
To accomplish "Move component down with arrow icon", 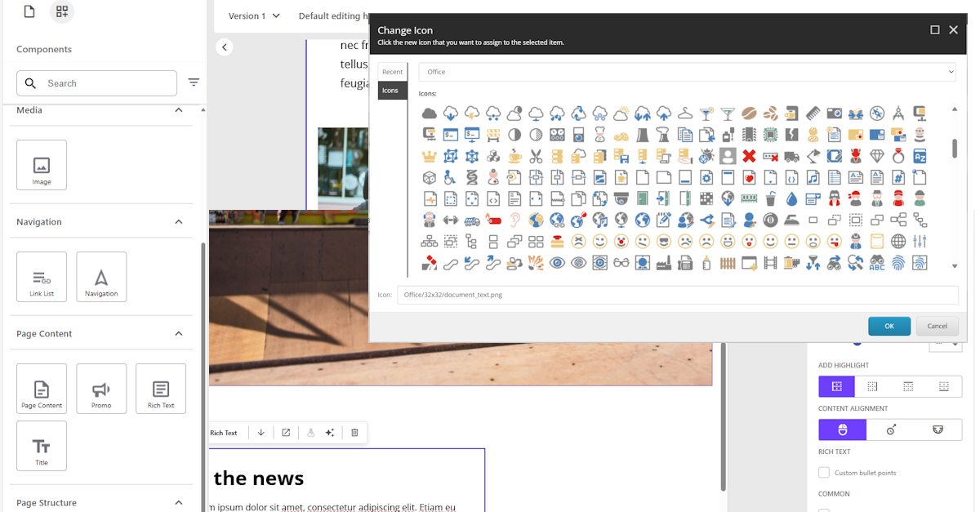I will tap(261, 433).
